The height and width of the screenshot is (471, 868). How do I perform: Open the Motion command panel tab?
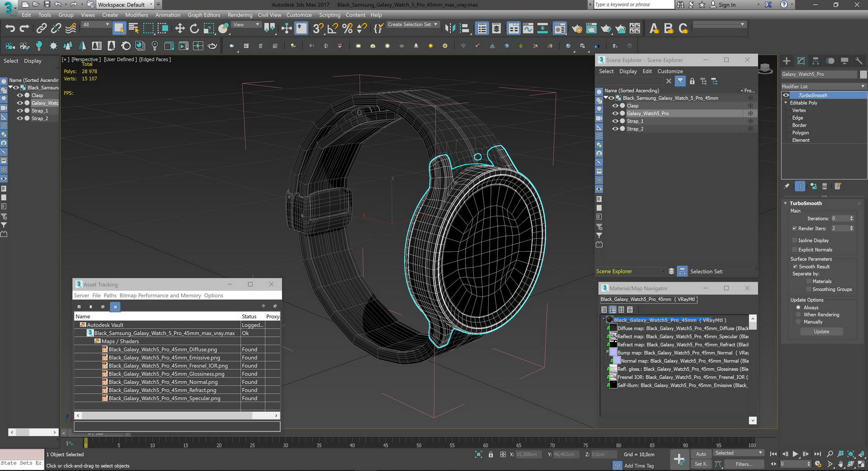830,61
